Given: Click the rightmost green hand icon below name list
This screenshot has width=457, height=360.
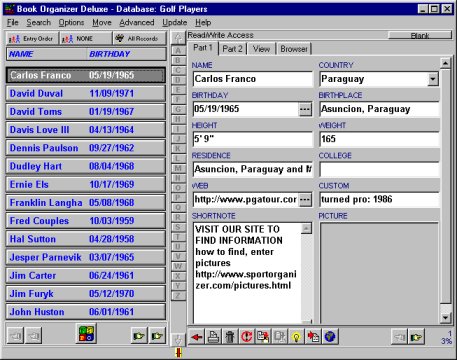Looking at the screenshot, I should (157, 336).
